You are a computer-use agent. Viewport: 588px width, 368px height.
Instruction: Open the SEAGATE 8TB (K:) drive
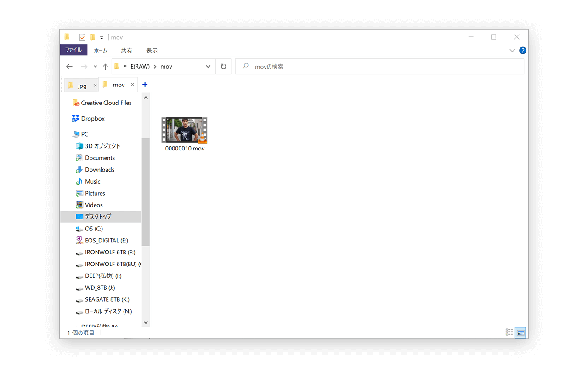click(x=107, y=299)
